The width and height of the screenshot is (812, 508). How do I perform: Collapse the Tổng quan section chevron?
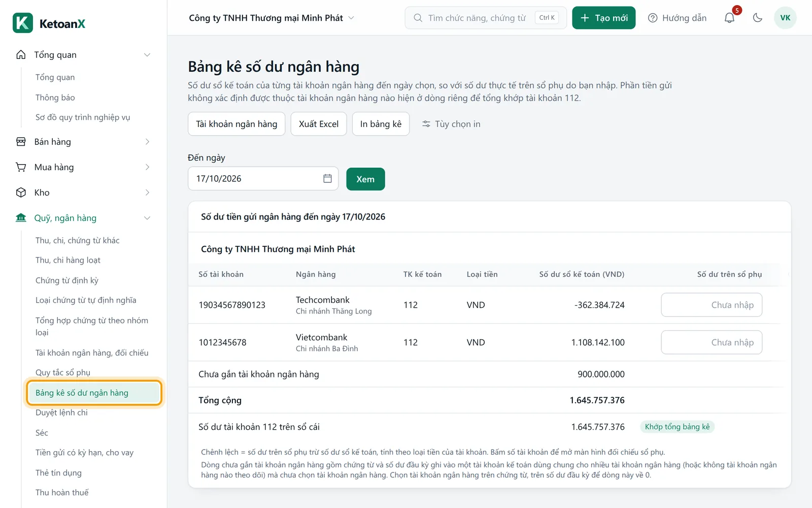(x=147, y=55)
